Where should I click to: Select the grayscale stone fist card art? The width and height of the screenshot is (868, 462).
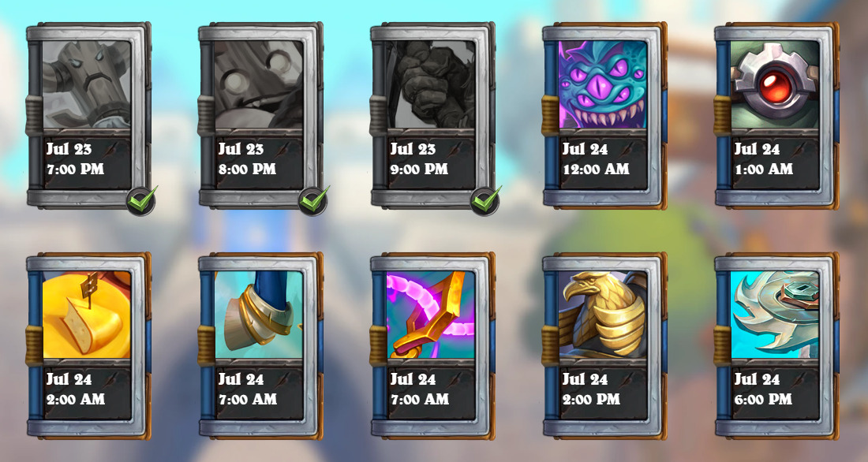(431, 84)
